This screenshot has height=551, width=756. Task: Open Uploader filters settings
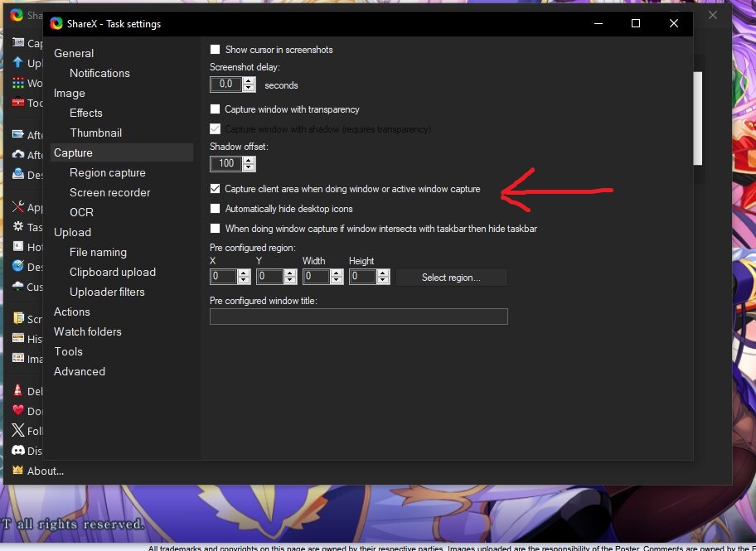pyautogui.click(x=107, y=292)
